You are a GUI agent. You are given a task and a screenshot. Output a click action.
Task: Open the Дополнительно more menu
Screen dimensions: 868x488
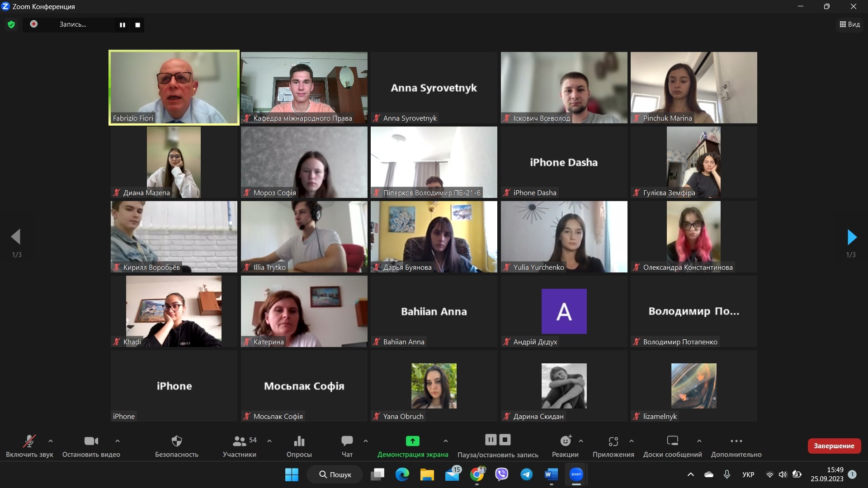(736, 446)
